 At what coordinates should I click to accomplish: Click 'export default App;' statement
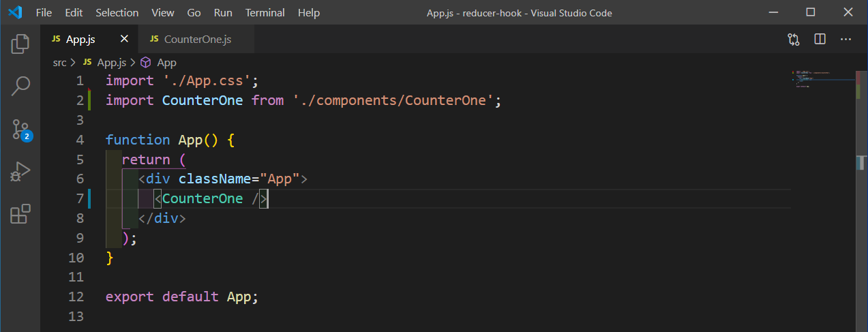(x=182, y=297)
